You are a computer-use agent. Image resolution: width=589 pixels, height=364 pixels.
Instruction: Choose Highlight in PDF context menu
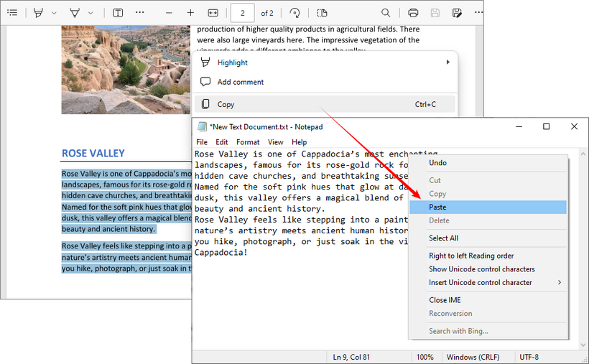pyautogui.click(x=325, y=62)
